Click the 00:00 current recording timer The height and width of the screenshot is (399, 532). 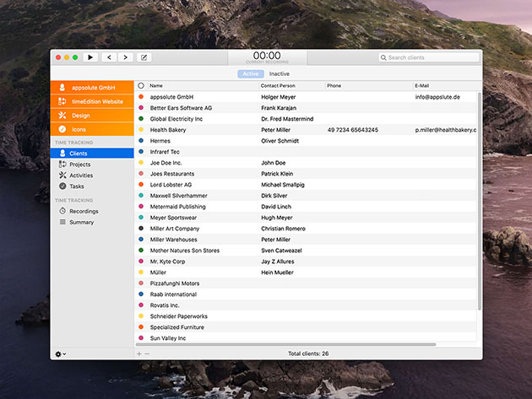267,56
